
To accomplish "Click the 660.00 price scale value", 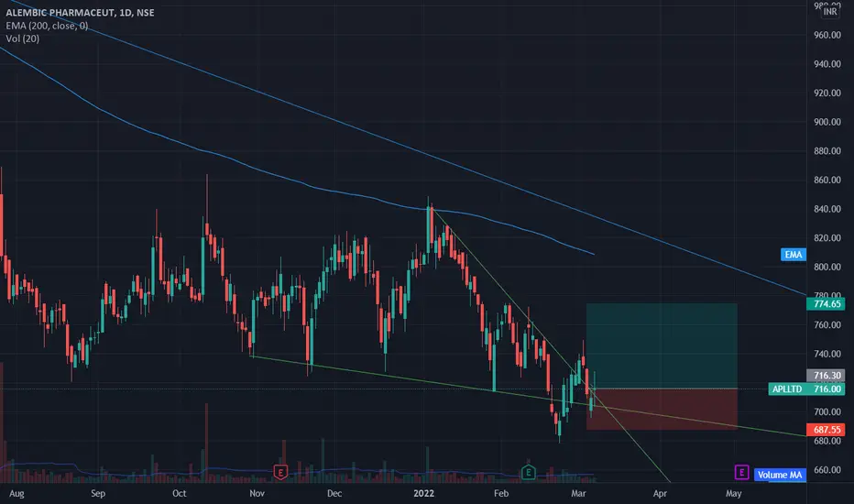I will [827, 470].
